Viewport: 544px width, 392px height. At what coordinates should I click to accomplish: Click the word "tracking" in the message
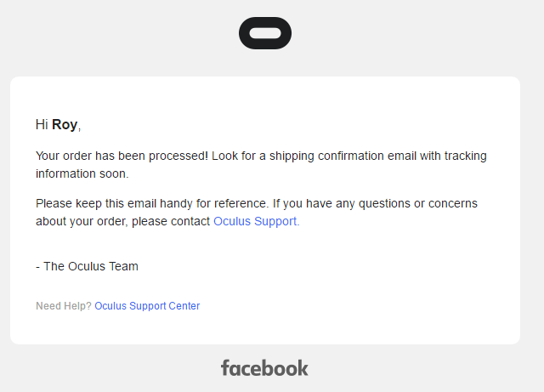pyautogui.click(x=465, y=156)
